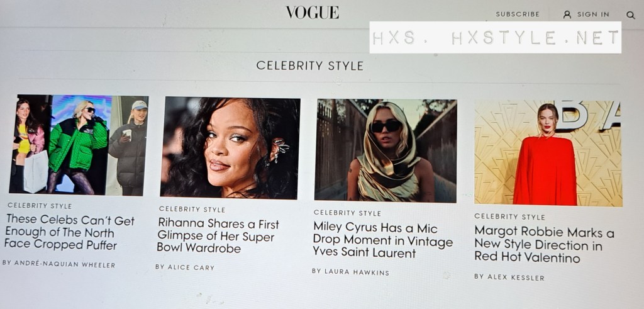The image size is (644, 309).
Task: Open the Vogue logo homepage link
Action: tap(313, 13)
